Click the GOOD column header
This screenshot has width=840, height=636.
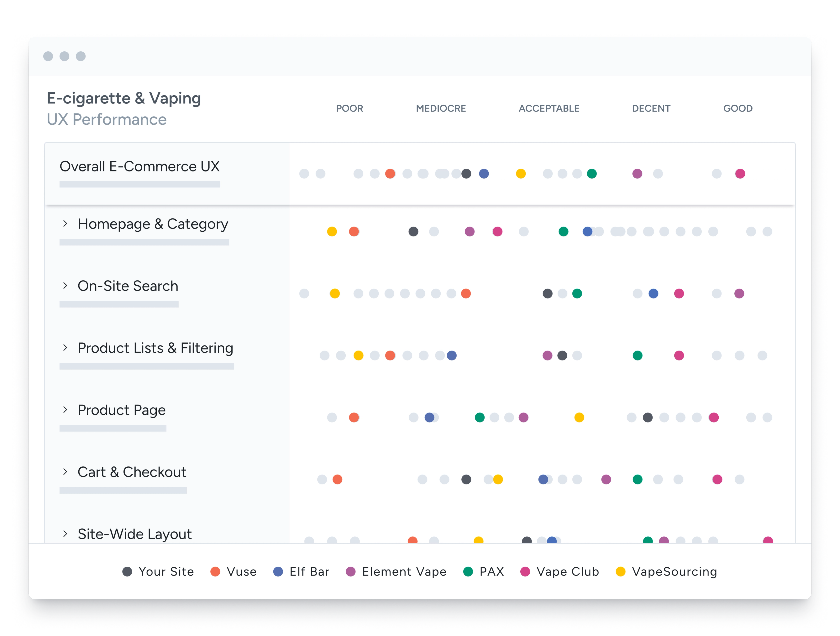pos(738,109)
